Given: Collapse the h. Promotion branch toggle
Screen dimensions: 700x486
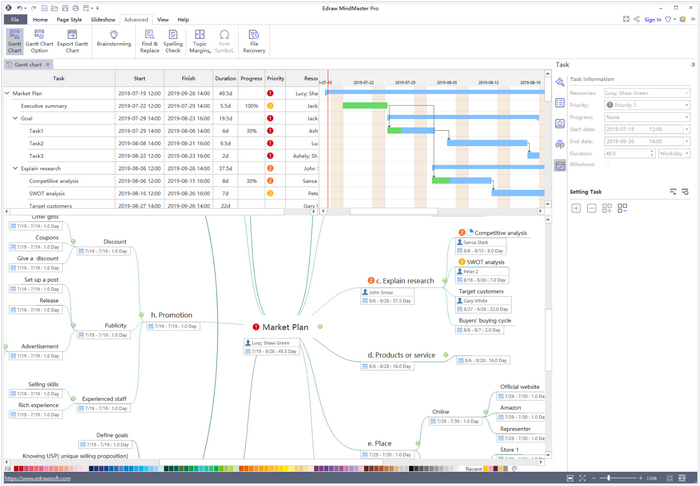Looking at the screenshot, I should (x=141, y=315).
